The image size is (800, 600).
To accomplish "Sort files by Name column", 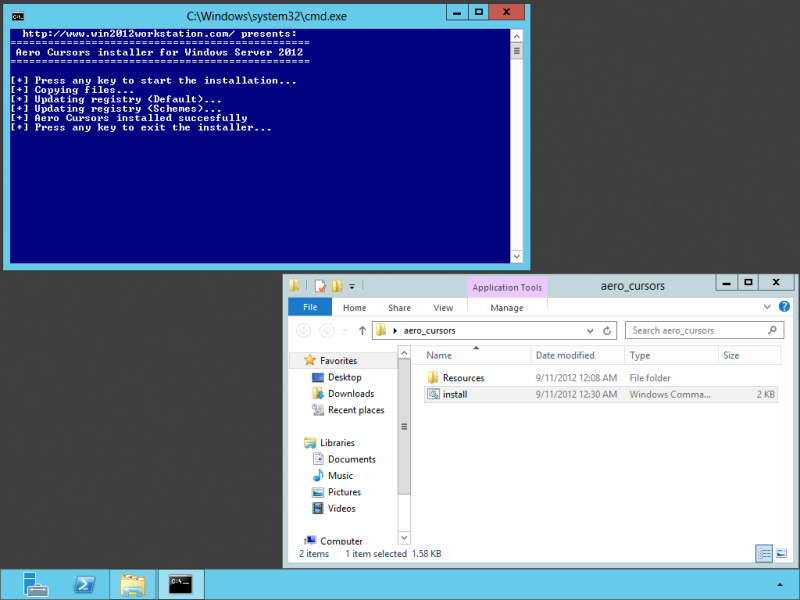I will [472, 356].
